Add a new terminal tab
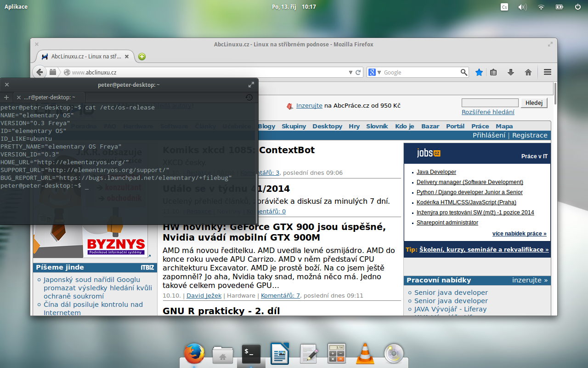The image size is (588, 368). [x=6, y=97]
